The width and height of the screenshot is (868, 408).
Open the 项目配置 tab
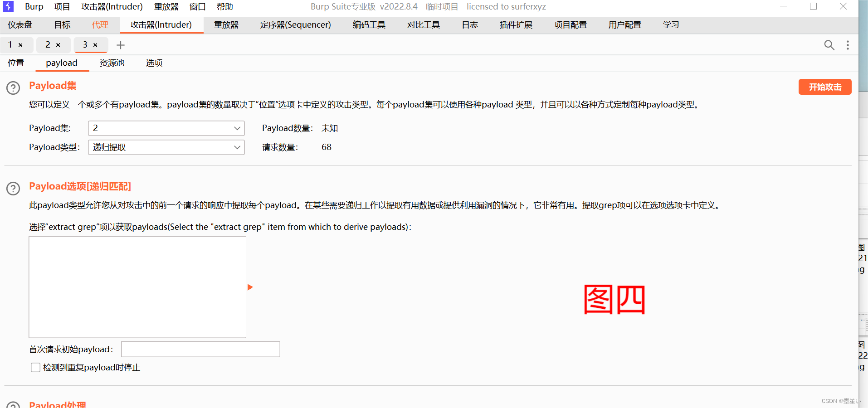[571, 25]
